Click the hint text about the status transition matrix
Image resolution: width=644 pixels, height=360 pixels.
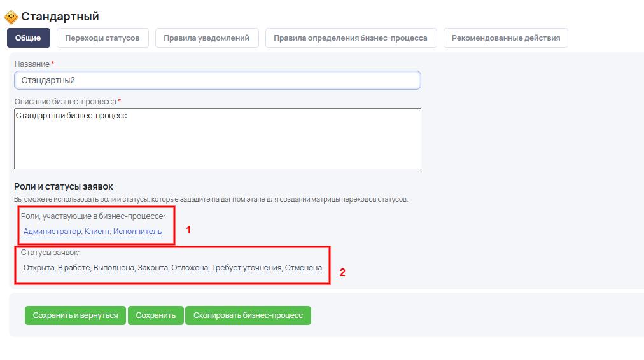point(211,199)
